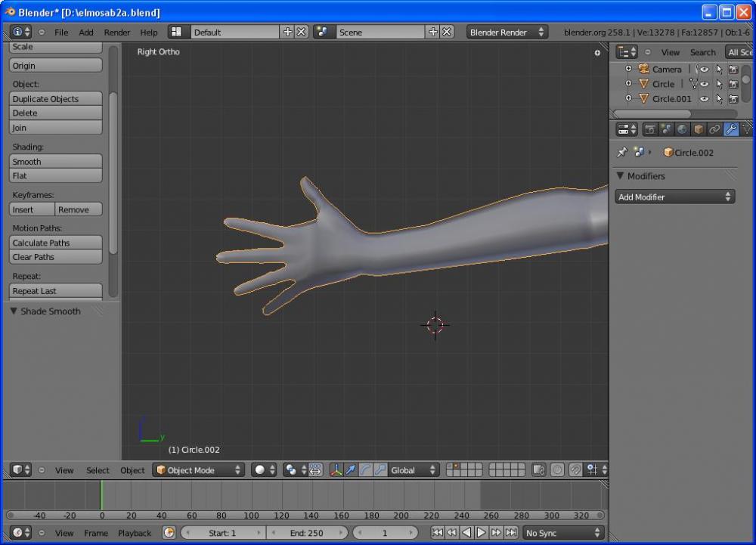Open the Object properties tab
This screenshot has height=545, width=756.
698,129
